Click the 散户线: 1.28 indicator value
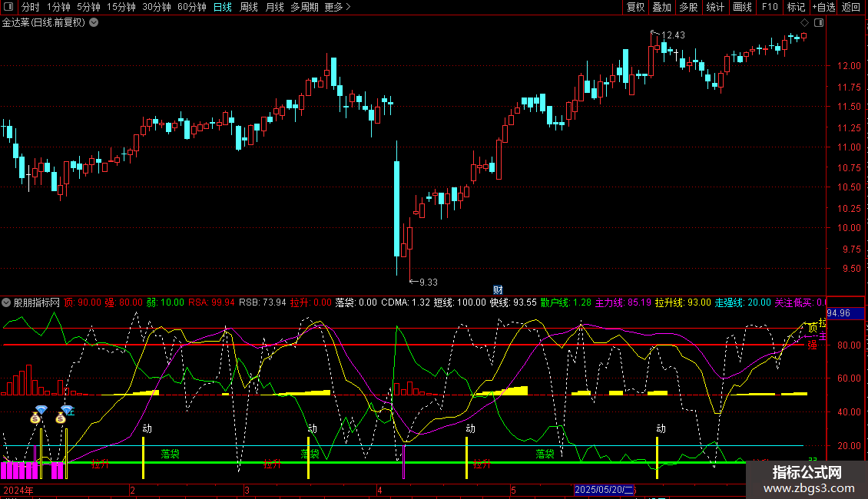The width and height of the screenshot is (868, 499). coord(566,302)
